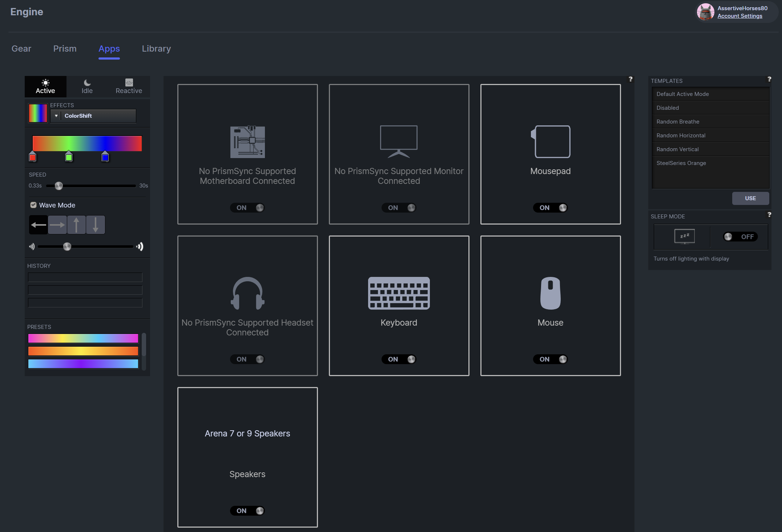
Task: Click the headset device icon
Action: click(x=247, y=293)
